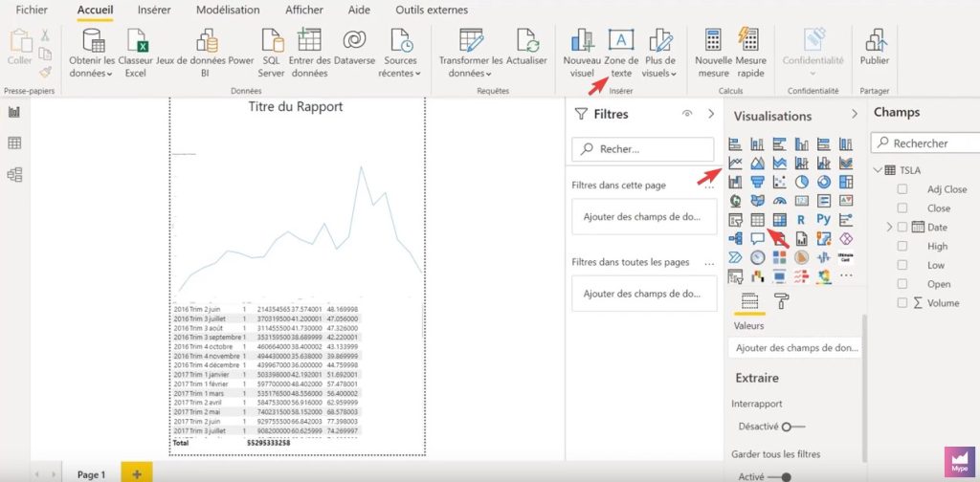Open the Afficher ribbon tab
This screenshot has width=980, height=482.
pos(304,10)
